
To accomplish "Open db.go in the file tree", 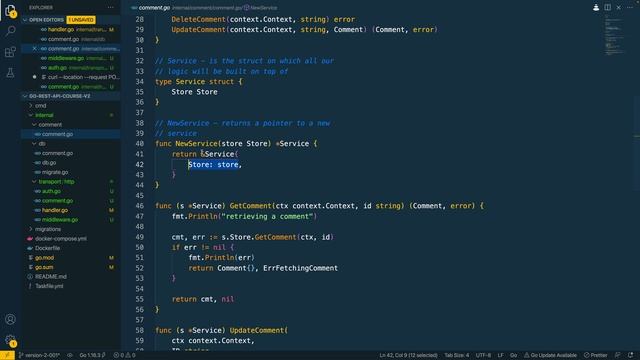I will click(x=49, y=162).
